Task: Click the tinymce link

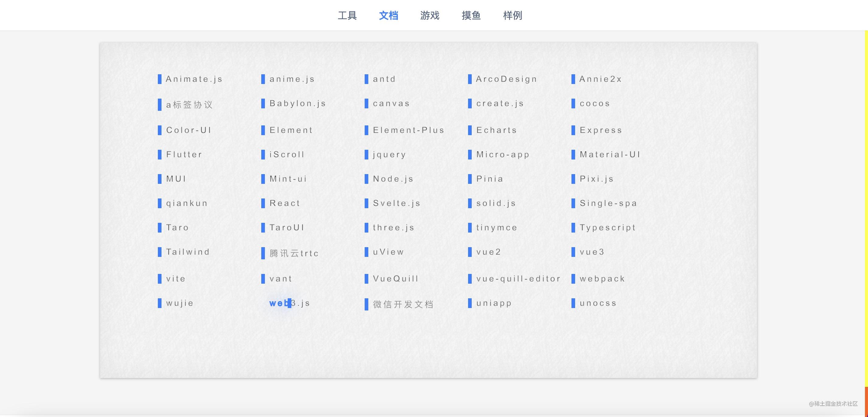Action: pyautogui.click(x=497, y=228)
